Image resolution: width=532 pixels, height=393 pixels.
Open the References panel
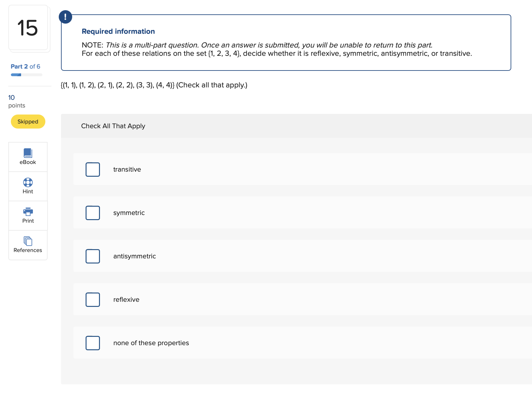(x=28, y=245)
